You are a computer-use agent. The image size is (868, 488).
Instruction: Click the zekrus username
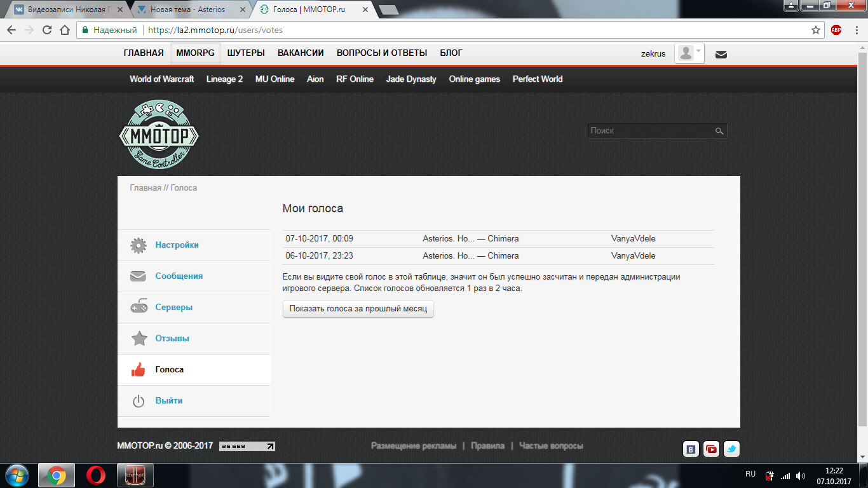(653, 54)
